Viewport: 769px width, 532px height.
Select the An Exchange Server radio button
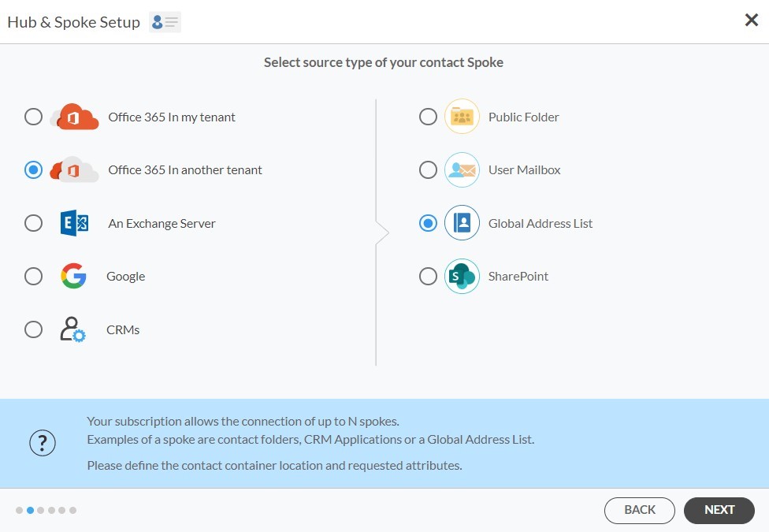coord(33,223)
